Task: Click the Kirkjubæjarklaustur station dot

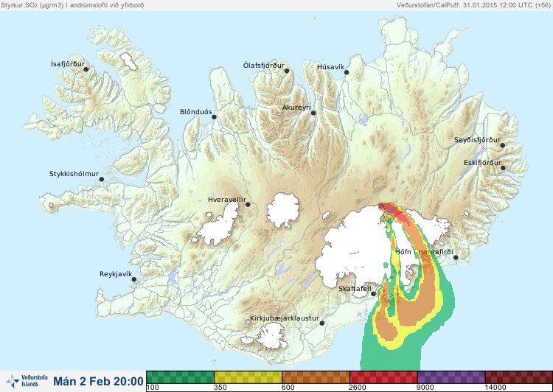Action: tap(321, 323)
